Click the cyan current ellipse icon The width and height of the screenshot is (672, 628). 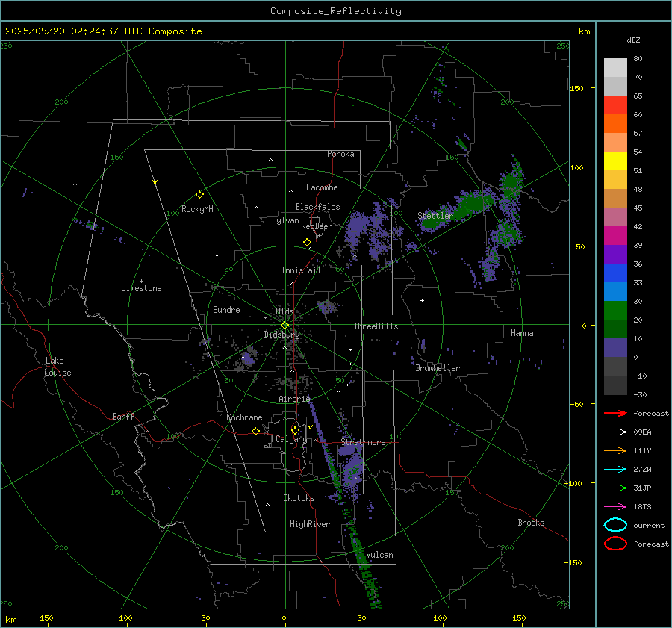(615, 525)
